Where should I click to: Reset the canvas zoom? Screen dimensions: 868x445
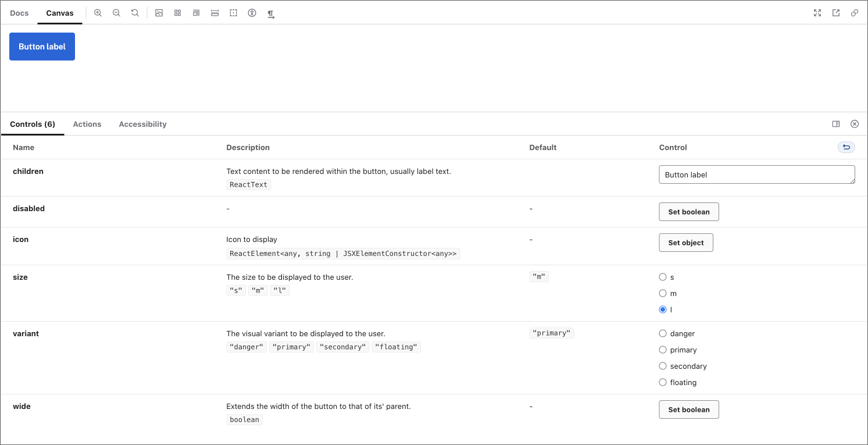pyautogui.click(x=135, y=13)
